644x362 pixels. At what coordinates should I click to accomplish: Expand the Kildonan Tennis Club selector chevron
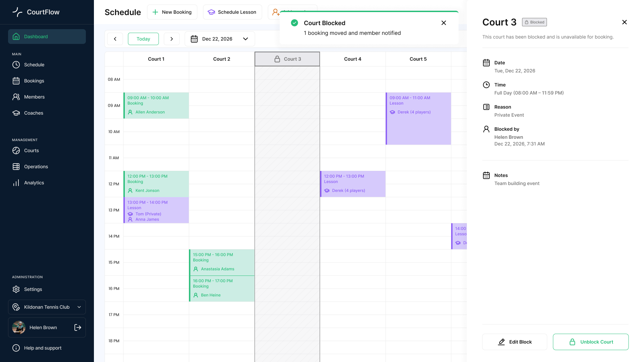79,307
